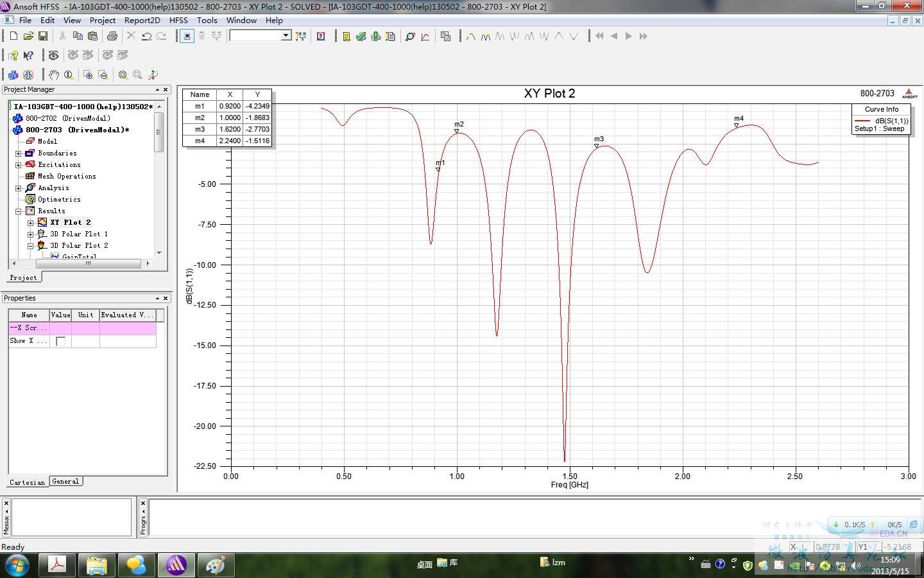Toggle the Show X checkbox in Properties
The height and width of the screenshot is (578, 924).
(x=60, y=341)
